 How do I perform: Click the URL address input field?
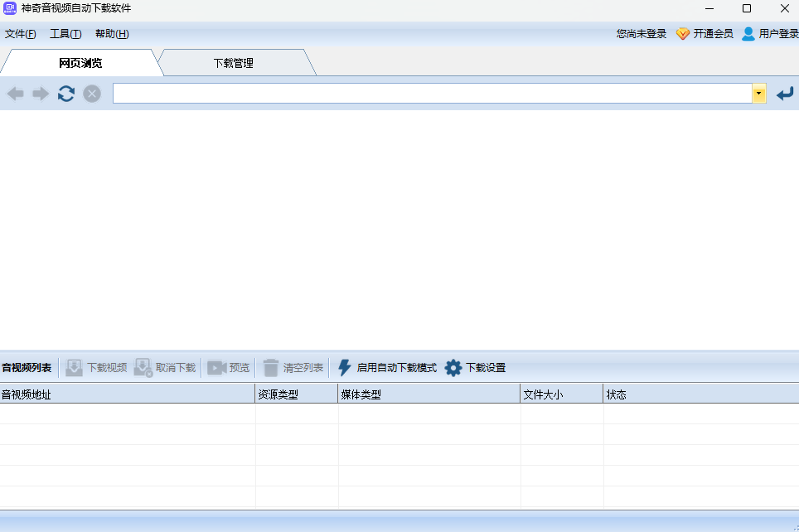click(x=431, y=94)
